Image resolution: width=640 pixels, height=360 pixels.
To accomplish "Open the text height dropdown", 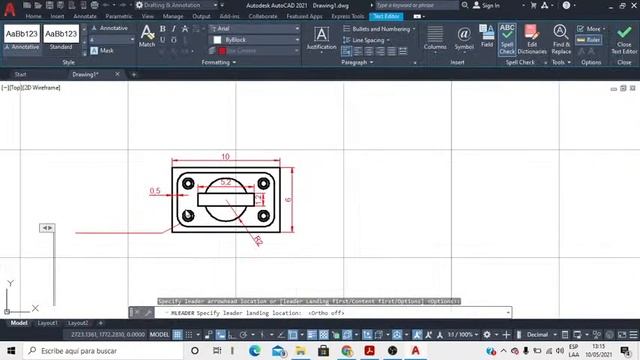I will coord(112,40).
